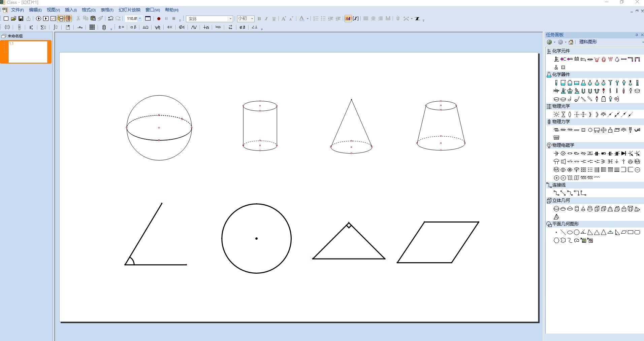Image resolution: width=644 pixels, height=341 pixels.
Task: Click the Cut scissors icon
Action: coord(78,19)
